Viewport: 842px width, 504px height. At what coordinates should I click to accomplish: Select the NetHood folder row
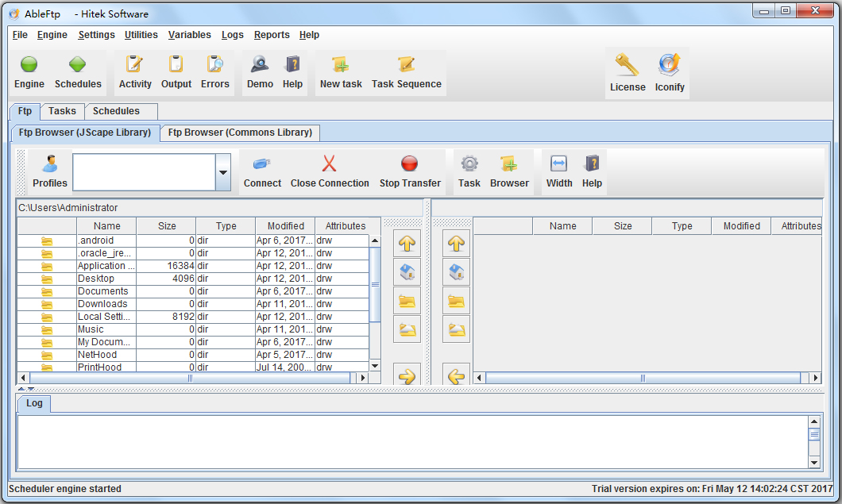[193, 355]
